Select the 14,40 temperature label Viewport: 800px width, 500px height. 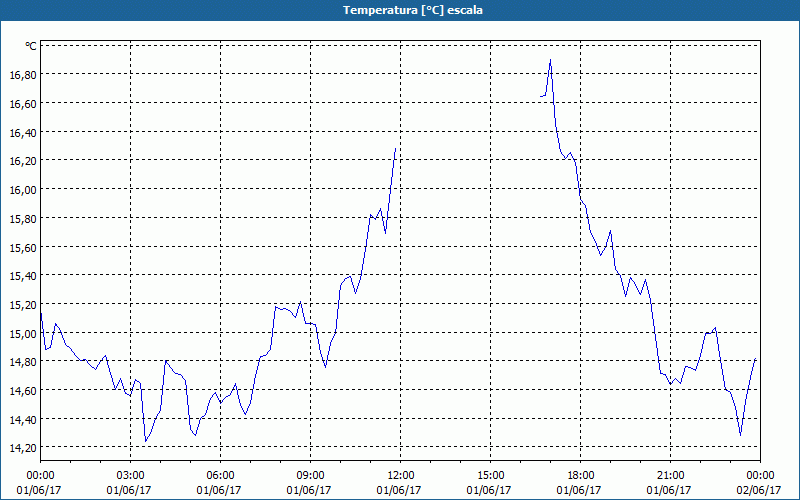tap(23, 420)
